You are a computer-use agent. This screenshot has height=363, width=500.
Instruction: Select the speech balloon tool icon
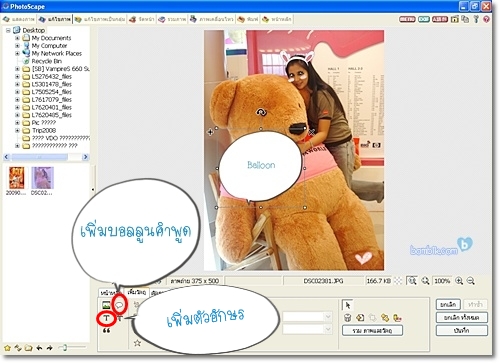click(119, 304)
